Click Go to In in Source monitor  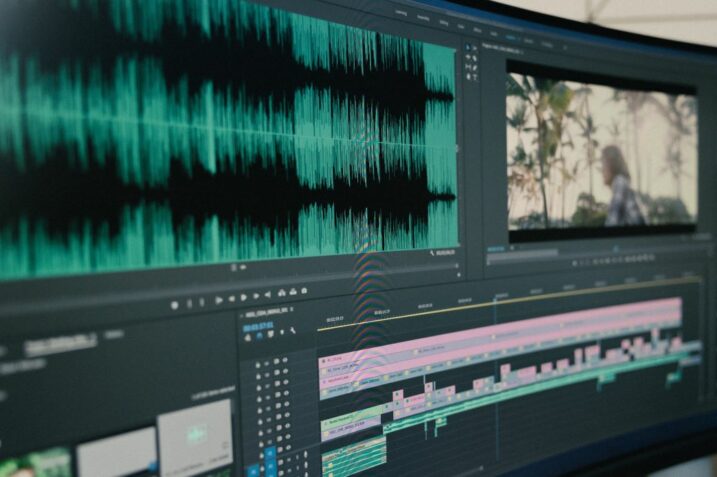click(x=219, y=300)
